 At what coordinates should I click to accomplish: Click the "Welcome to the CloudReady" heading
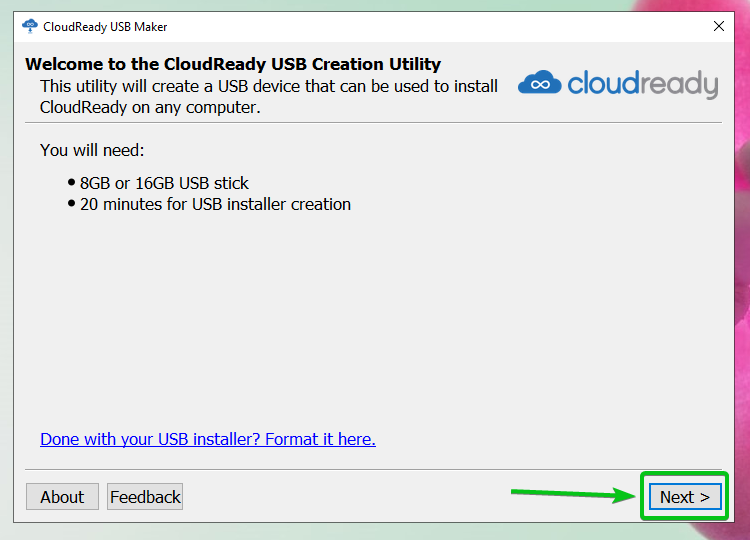[233, 65]
